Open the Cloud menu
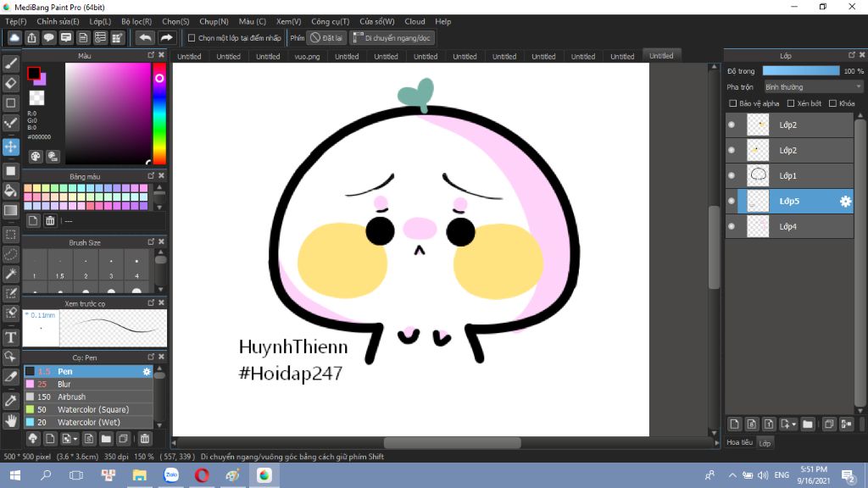This screenshot has width=868, height=488. [x=415, y=21]
